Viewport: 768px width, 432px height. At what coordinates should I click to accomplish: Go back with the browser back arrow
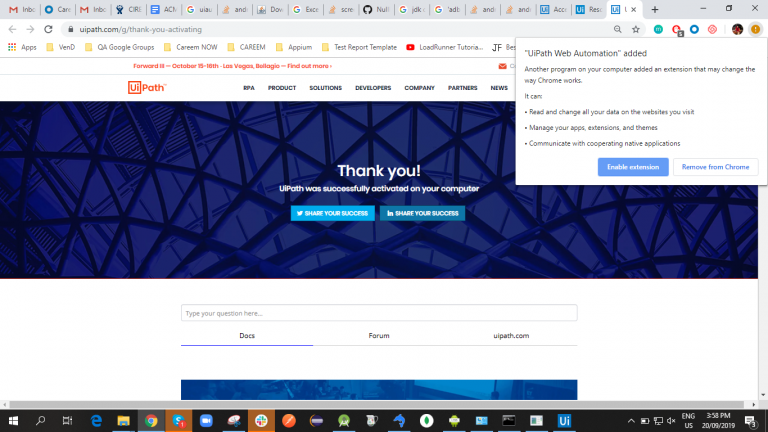[12, 29]
